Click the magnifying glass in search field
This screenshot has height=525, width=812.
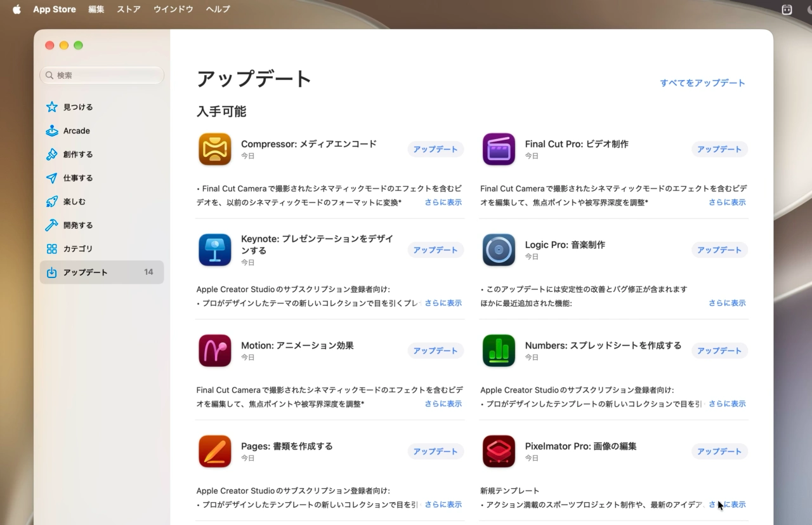[x=49, y=76]
